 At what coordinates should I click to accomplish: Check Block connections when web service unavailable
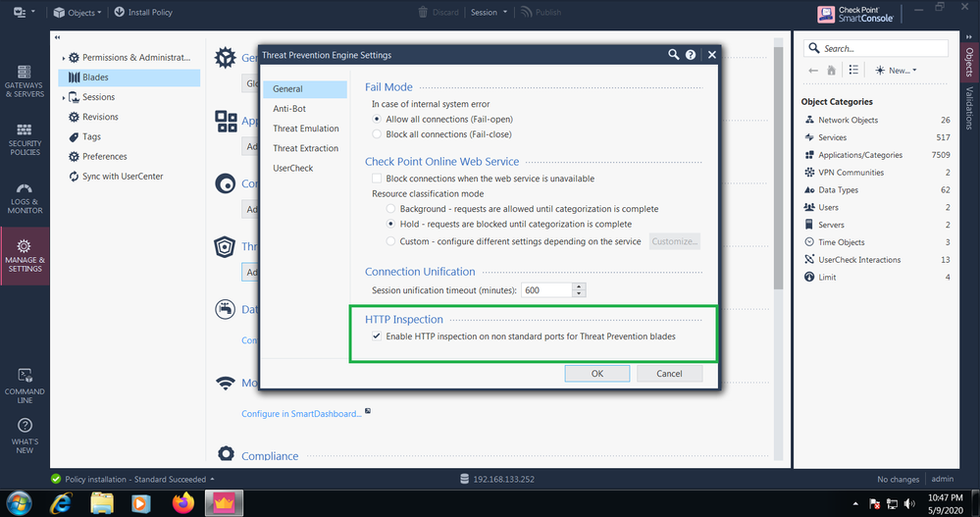pyautogui.click(x=377, y=179)
